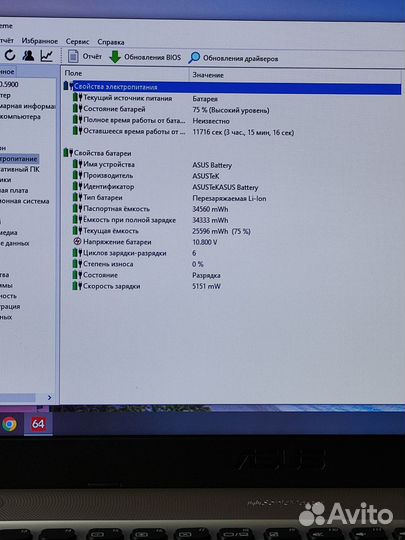Select the Производитель row
The height and width of the screenshot is (540, 405).
pos(232,176)
